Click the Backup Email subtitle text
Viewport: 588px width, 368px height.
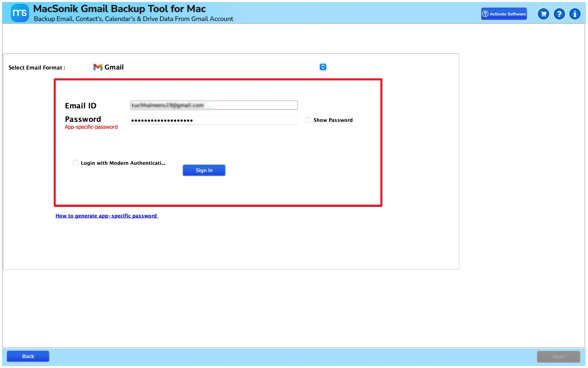click(x=133, y=19)
